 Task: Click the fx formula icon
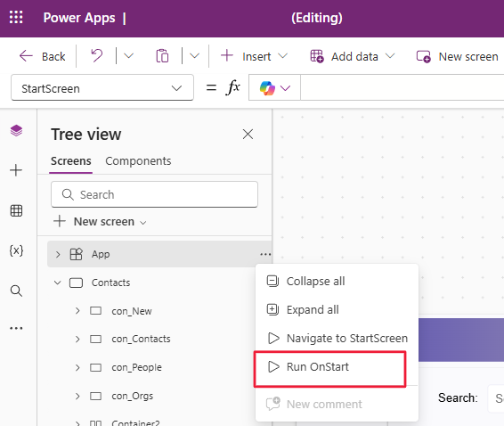pyautogui.click(x=233, y=87)
